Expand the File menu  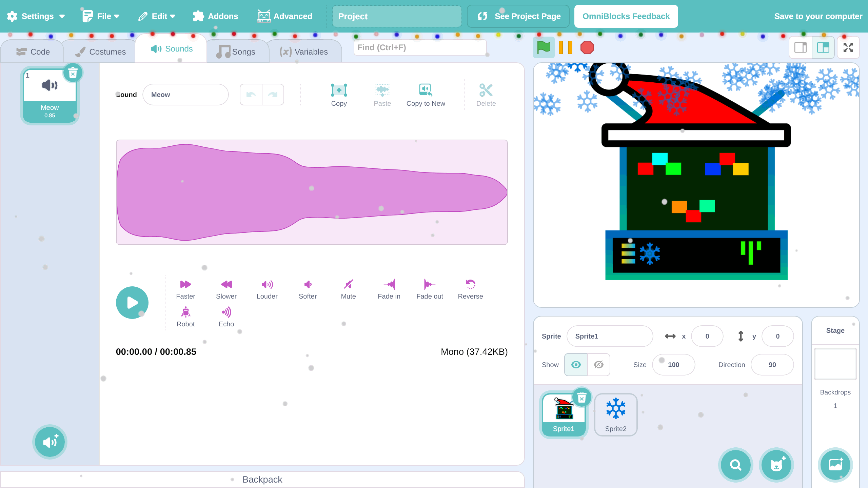(x=101, y=16)
